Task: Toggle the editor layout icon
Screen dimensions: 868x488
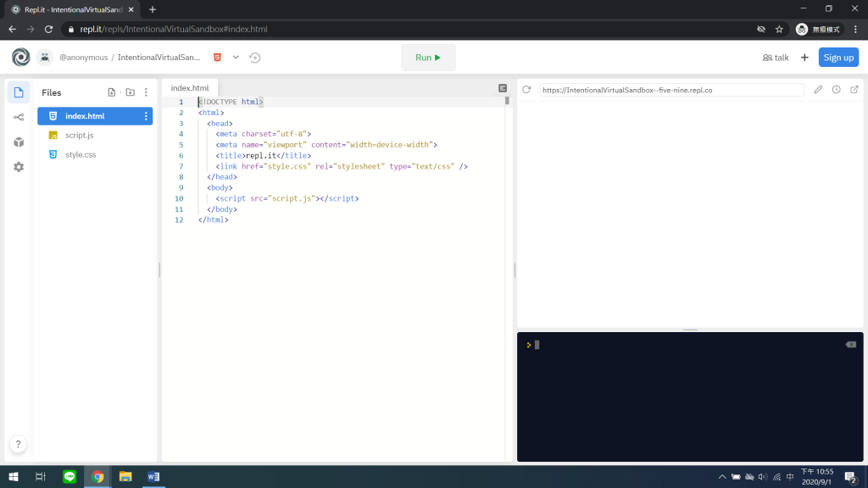Action: [x=503, y=88]
